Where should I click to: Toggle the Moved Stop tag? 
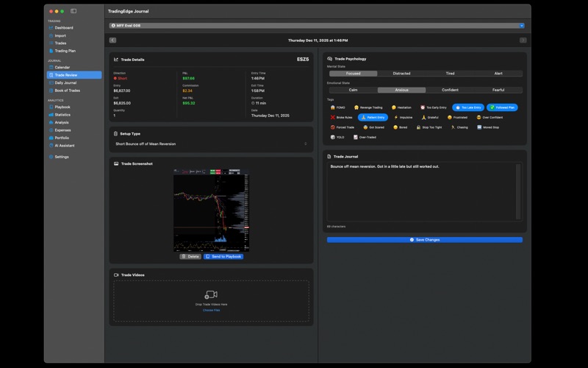(x=487, y=127)
